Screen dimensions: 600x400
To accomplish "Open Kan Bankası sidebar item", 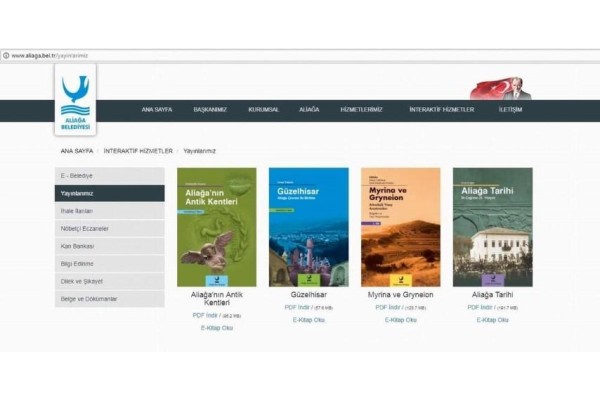I will tap(109, 246).
